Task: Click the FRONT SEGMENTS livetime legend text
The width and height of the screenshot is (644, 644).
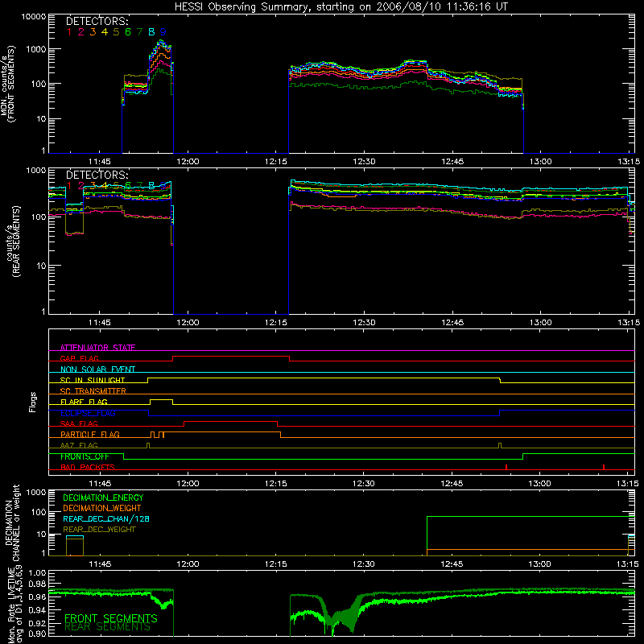Action: click(111, 618)
